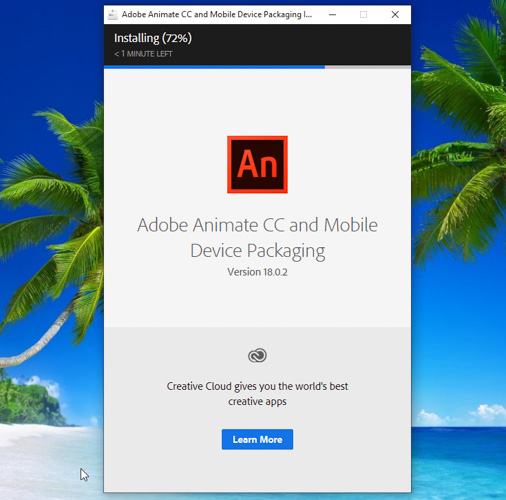Click the installer icon in title bar
The height and width of the screenshot is (500, 506).
(113, 15)
